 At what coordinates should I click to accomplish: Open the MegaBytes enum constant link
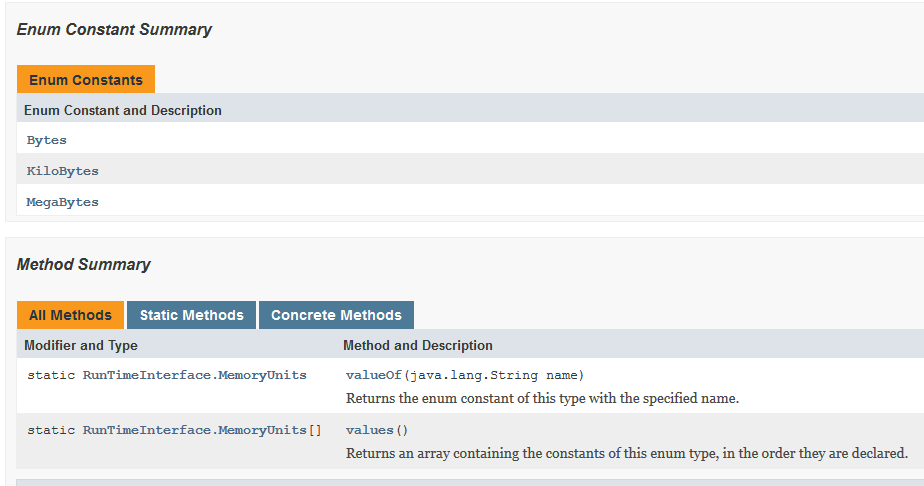pyautogui.click(x=62, y=202)
